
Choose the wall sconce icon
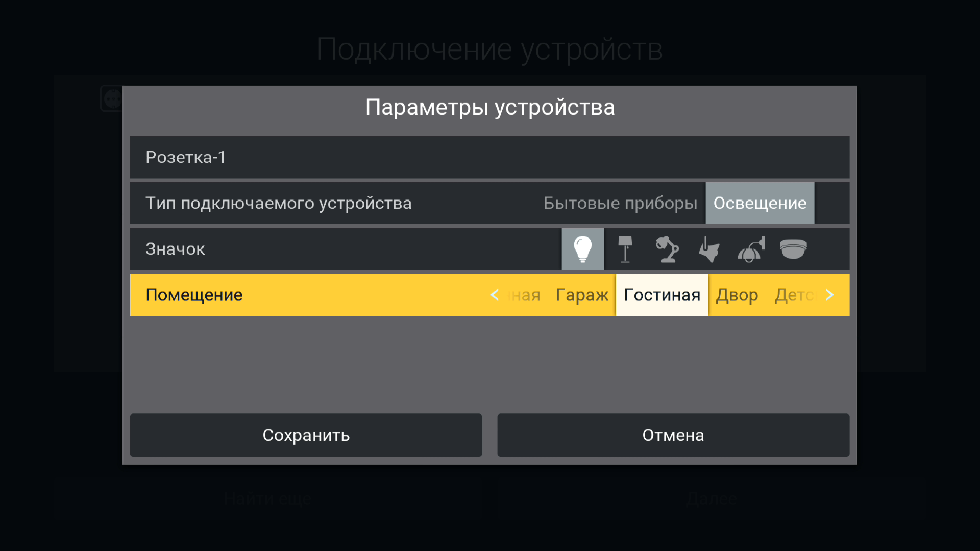[751, 249]
